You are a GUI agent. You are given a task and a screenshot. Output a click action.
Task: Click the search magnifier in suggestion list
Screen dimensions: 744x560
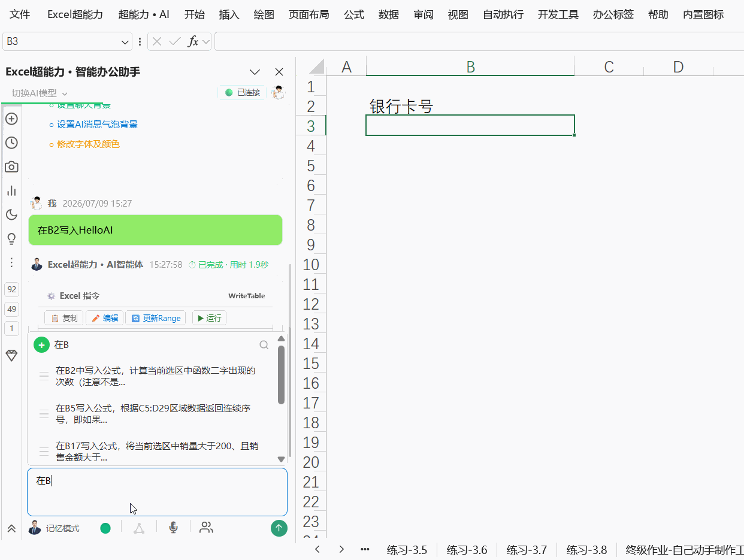pos(264,345)
